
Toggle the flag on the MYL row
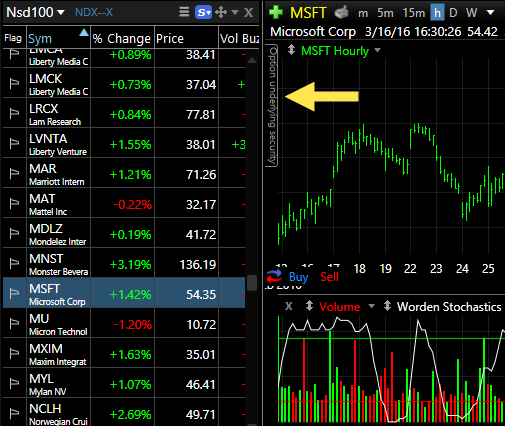14,383
